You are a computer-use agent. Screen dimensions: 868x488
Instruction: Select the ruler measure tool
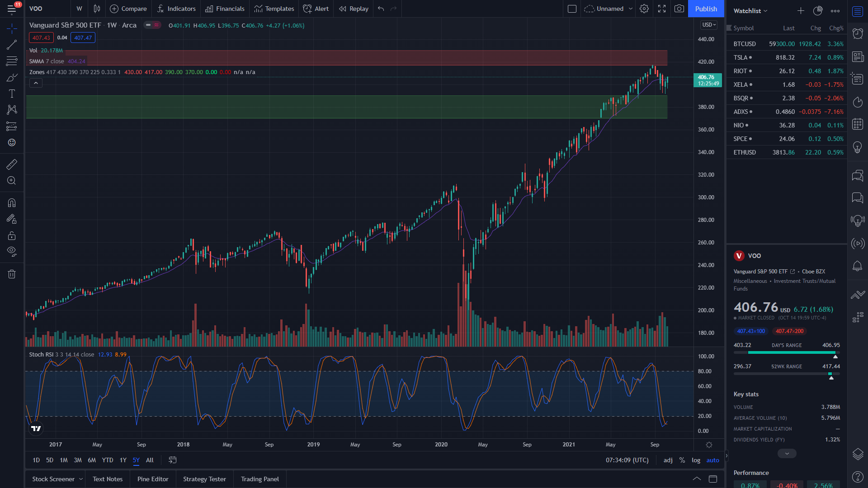(x=12, y=164)
